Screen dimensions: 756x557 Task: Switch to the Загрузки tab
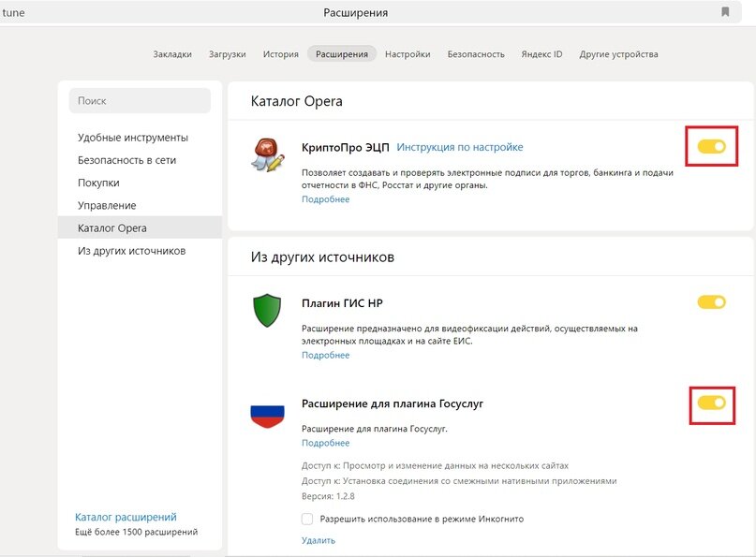click(x=227, y=54)
